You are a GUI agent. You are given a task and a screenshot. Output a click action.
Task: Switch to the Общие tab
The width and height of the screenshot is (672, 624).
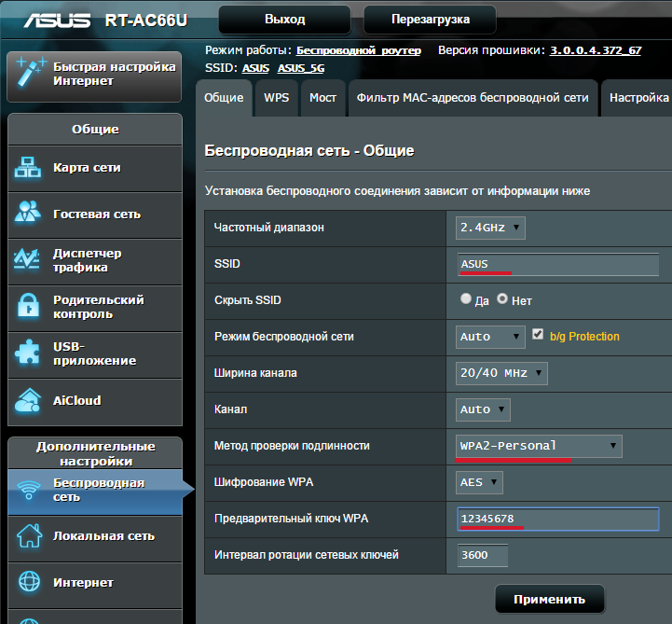click(224, 98)
